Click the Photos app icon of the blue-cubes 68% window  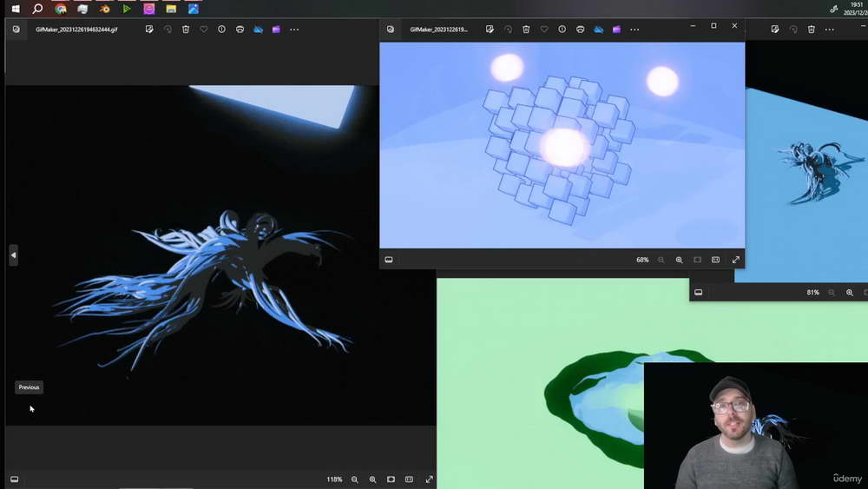[x=391, y=30]
